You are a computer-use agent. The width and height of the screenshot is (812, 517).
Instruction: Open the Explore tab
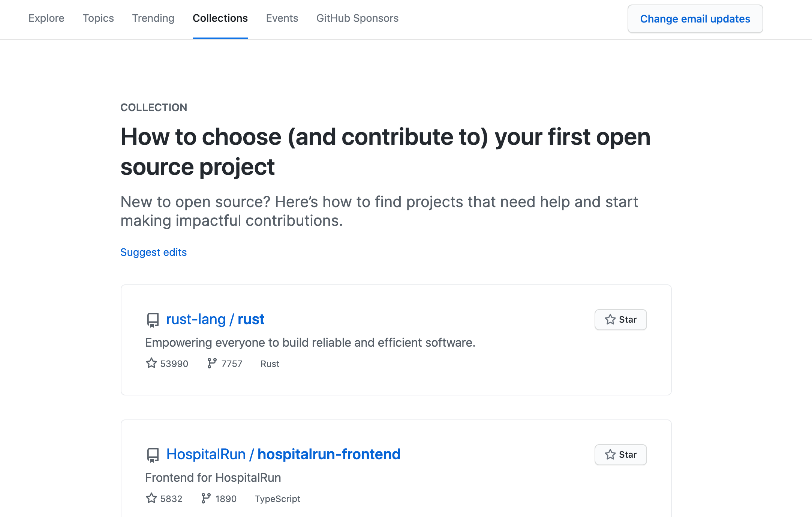(x=46, y=18)
